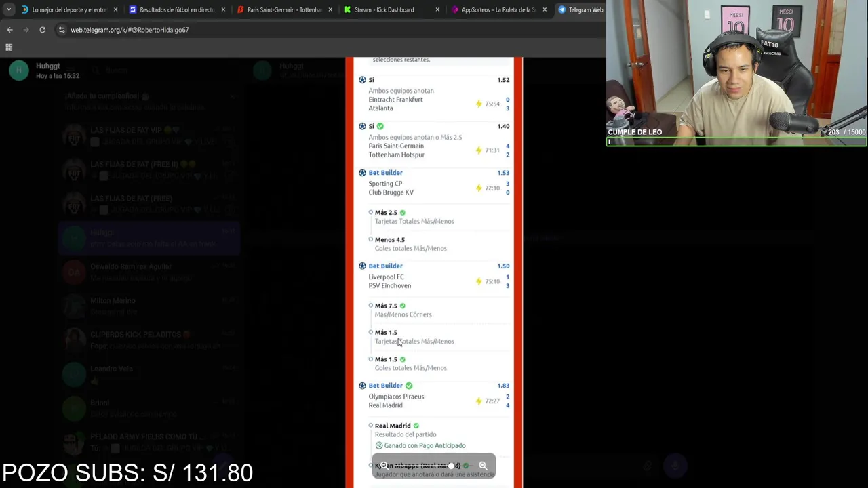
Task: Click 'Club Brugge KV' team name
Action: (x=391, y=192)
